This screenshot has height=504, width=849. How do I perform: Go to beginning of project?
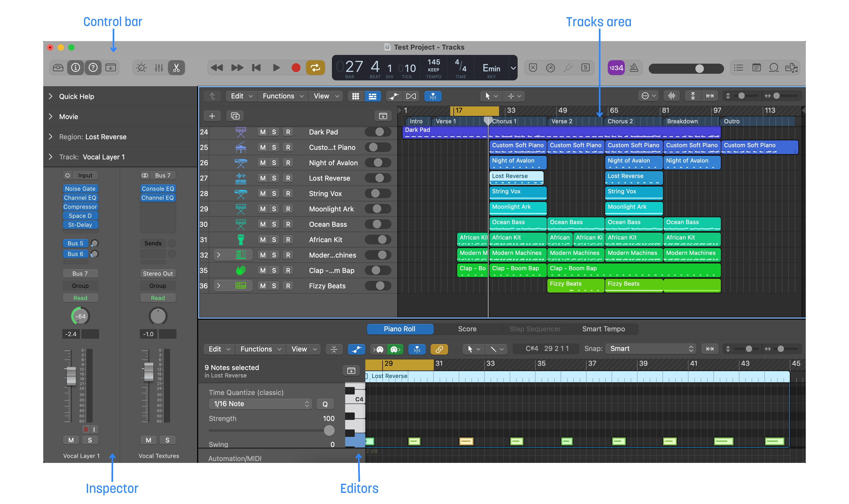(256, 68)
